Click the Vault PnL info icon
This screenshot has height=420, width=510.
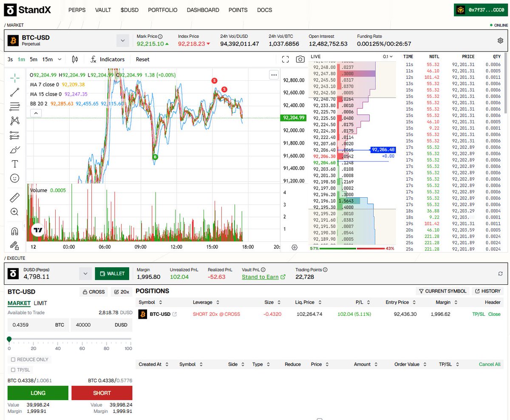click(x=263, y=270)
